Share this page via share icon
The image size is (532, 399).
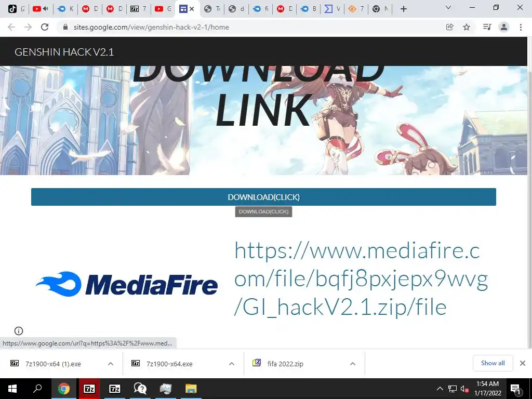tap(450, 27)
